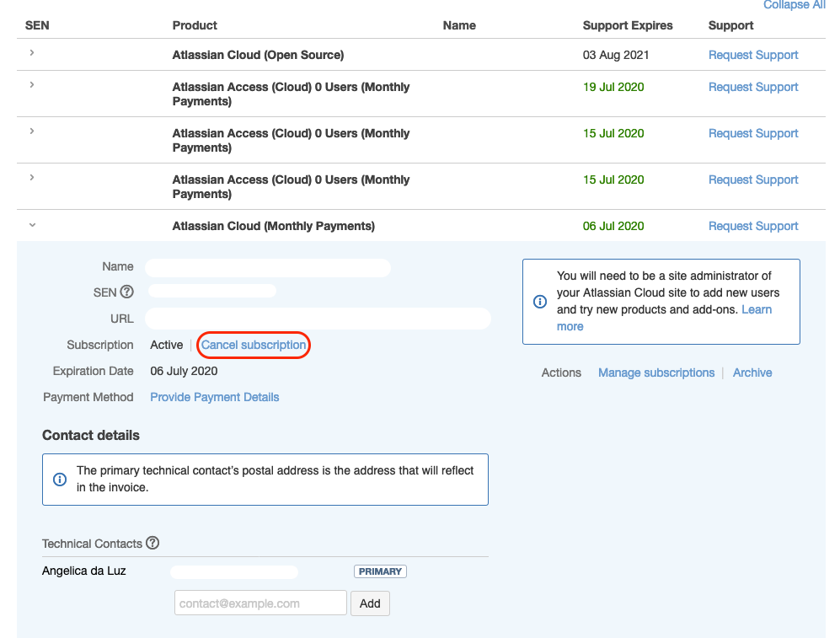Click the PRIMARY contact badge

point(380,571)
